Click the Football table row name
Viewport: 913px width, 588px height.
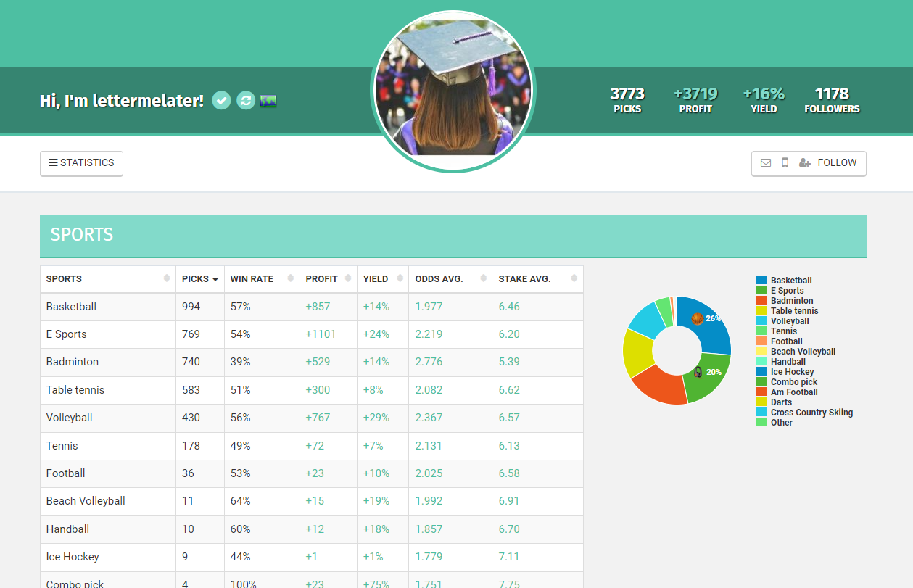click(x=65, y=473)
